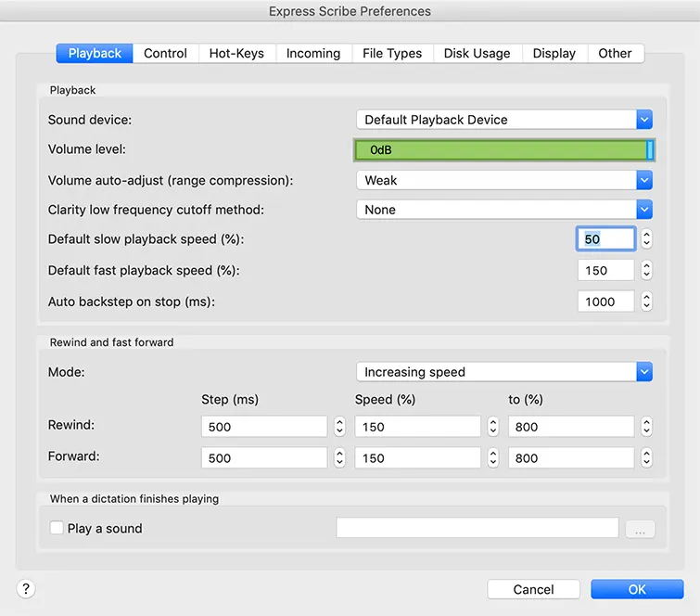The width and height of the screenshot is (700, 616).
Task: Click the Forward Speed stepper arrows
Action: (x=493, y=458)
